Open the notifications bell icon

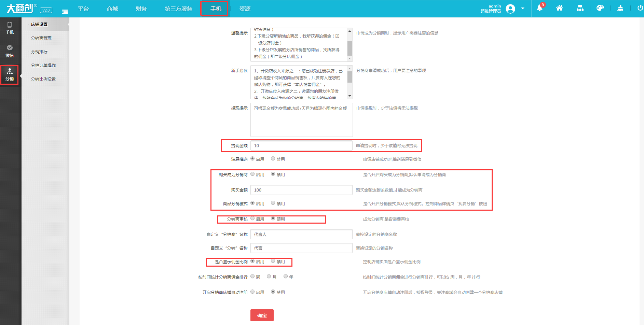539,8
